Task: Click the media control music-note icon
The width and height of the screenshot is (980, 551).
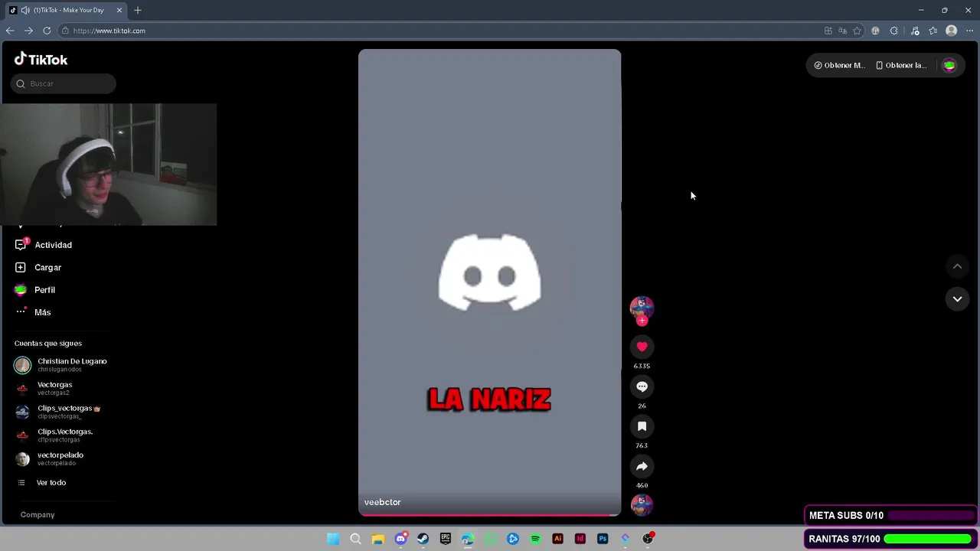Action: [915, 31]
